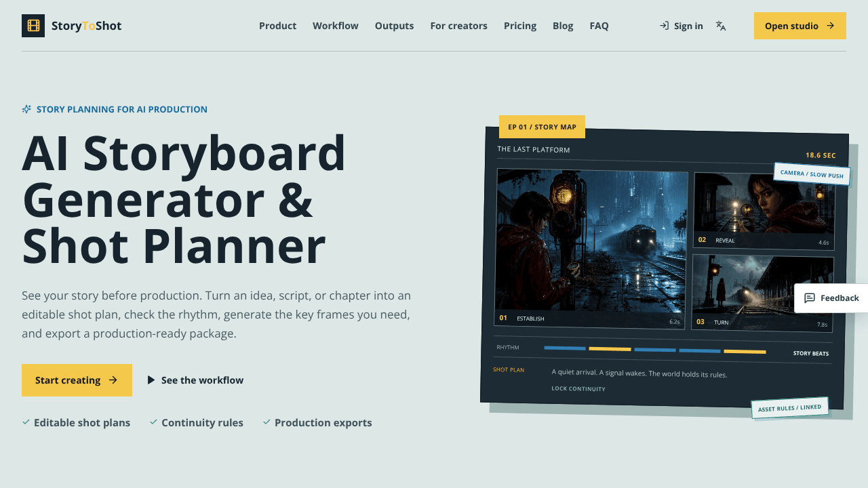Viewport: 868px width, 488px height.
Task: Open the language translate icon
Action: click(x=721, y=26)
